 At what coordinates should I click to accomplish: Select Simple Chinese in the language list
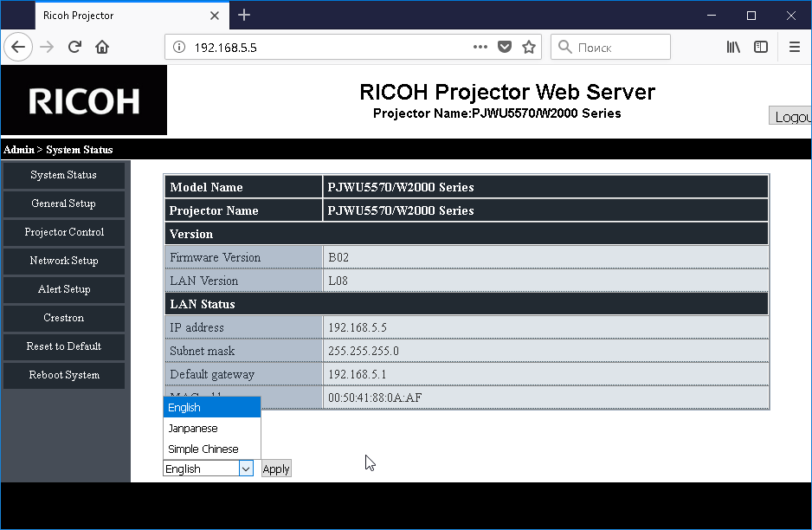click(x=212, y=449)
